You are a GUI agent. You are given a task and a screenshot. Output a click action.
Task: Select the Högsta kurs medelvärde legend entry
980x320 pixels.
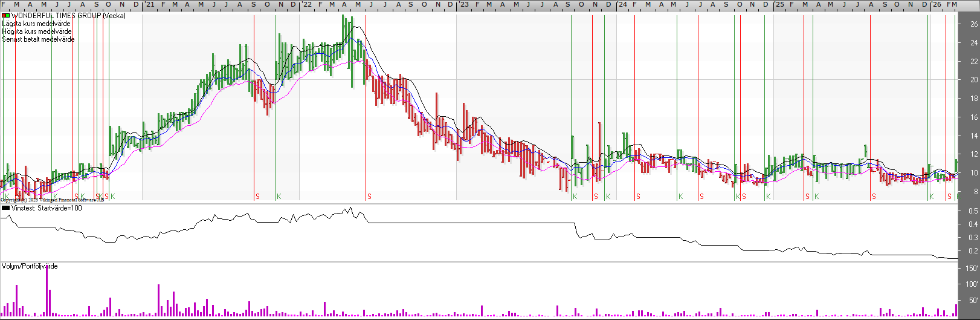[37, 31]
